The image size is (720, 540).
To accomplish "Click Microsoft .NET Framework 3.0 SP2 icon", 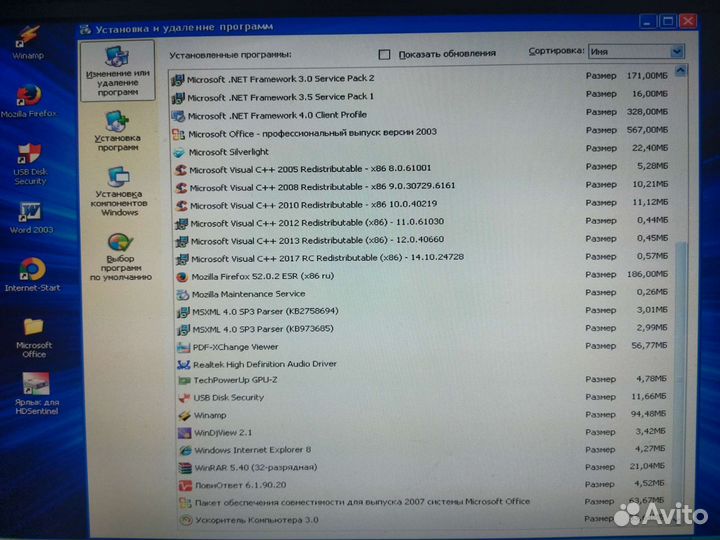I will (x=177, y=80).
